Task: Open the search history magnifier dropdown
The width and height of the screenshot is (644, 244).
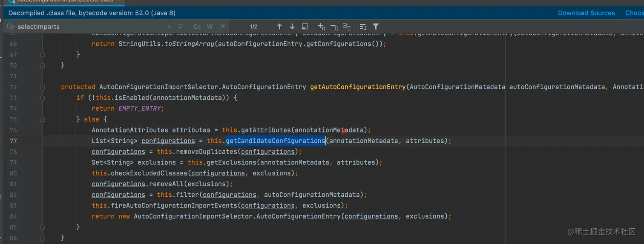Action: point(10,27)
